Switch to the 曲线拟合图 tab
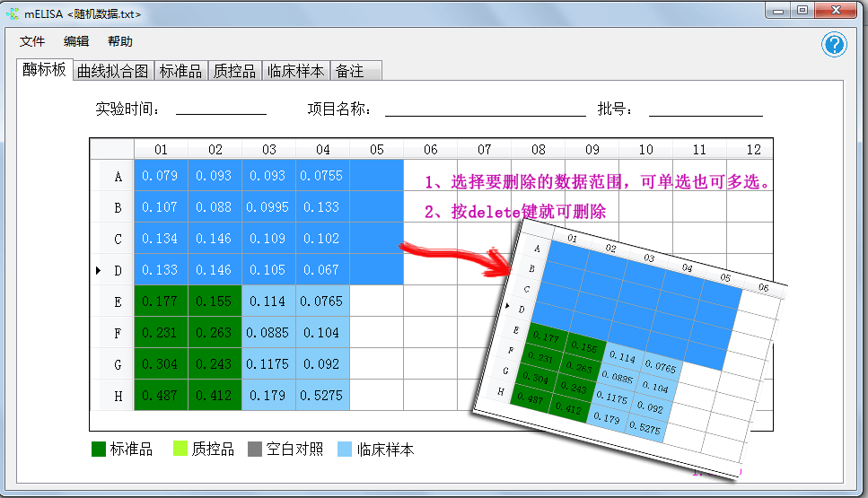This screenshot has height=498, width=868. click(x=113, y=71)
